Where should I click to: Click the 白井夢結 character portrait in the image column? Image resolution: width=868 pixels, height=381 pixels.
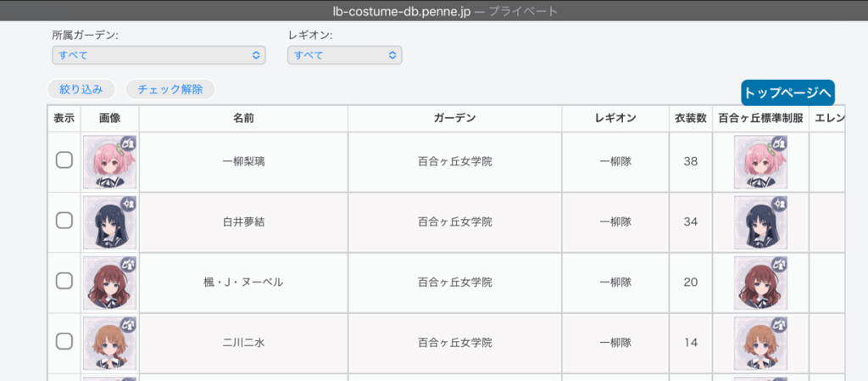click(110, 221)
